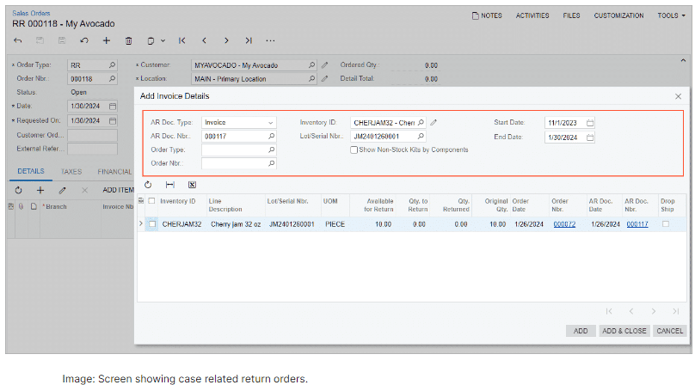Viewport: 695px width, 385px height.
Task: Open Requested On calendar picker
Action: [x=113, y=121]
